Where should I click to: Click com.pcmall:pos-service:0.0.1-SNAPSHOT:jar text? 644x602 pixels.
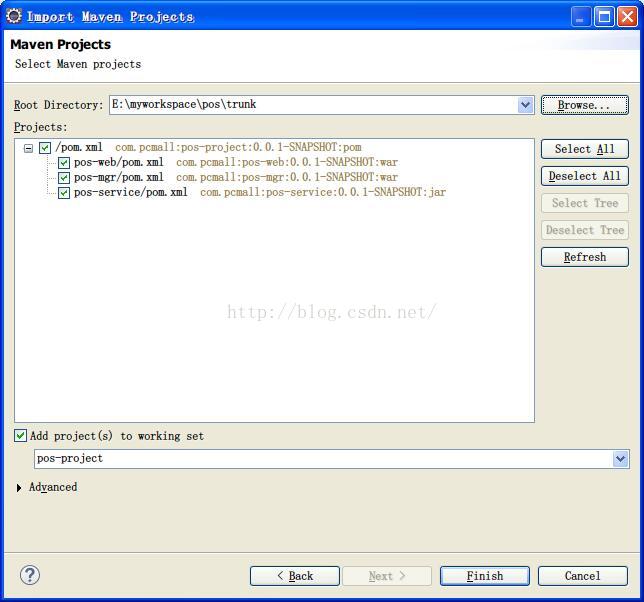323,192
